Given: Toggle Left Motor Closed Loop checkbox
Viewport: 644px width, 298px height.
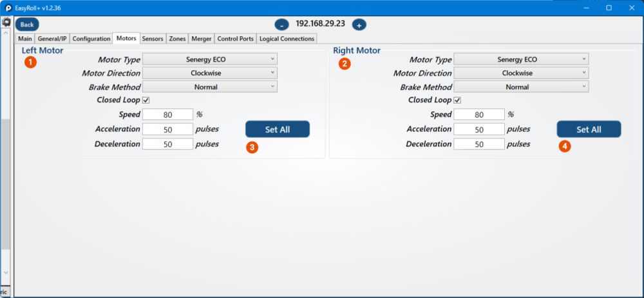Looking at the screenshot, I should (146, 100).
